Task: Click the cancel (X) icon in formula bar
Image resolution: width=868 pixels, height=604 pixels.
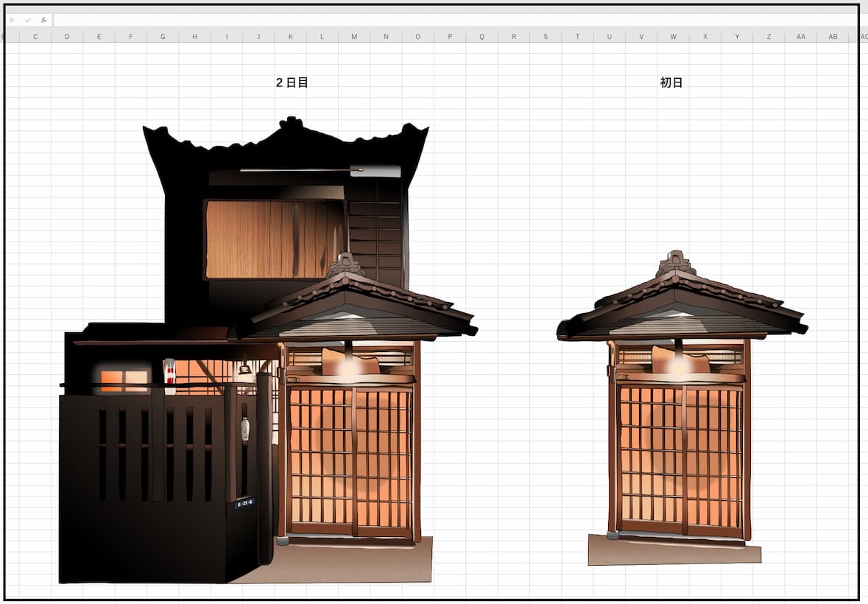Action: click(x=12, y=21)
